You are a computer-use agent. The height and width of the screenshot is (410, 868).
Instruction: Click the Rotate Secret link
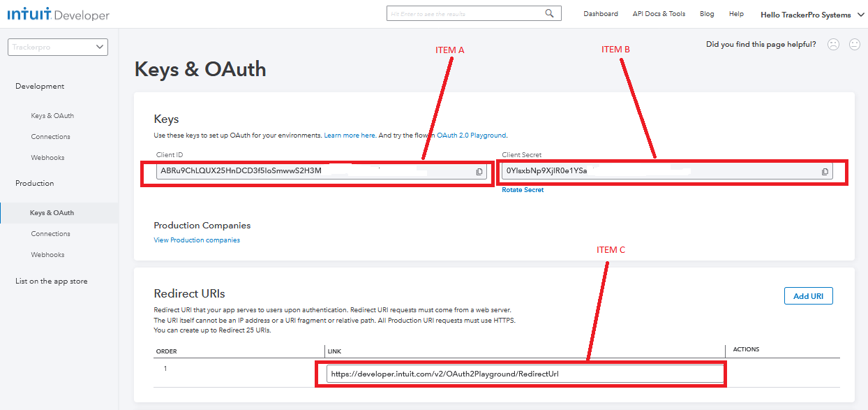(x=523, y=190)
